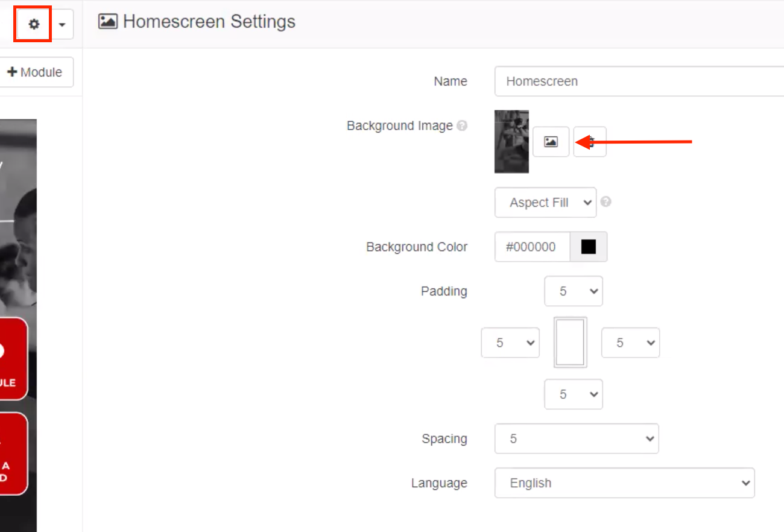Open the Background Image help tooltip icon
784x532 pixels.
pyautogui.click(x=462, y=125)
